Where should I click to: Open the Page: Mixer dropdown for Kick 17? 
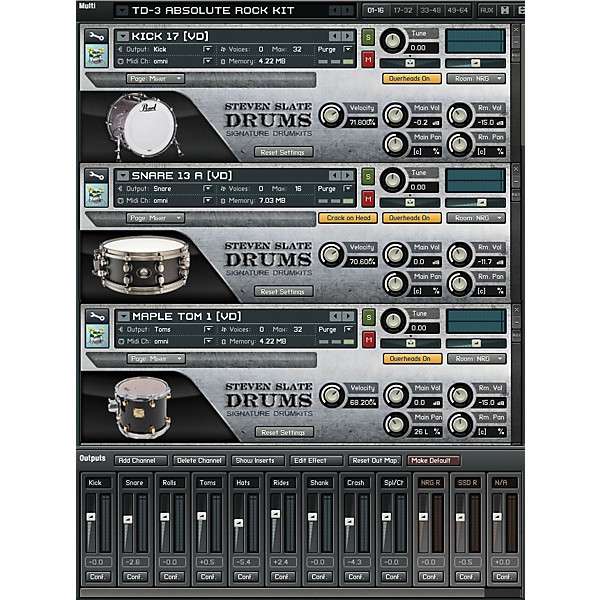pos(155,78)
